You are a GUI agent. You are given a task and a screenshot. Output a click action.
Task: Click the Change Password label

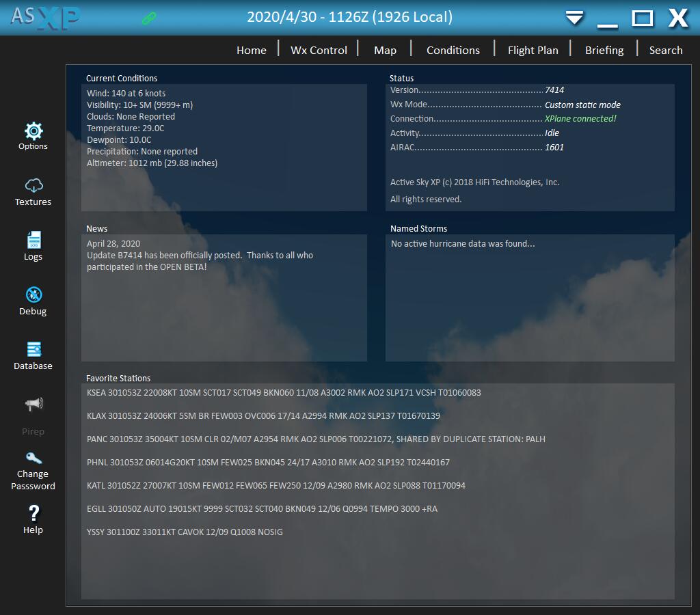click(x=33, y=480)
